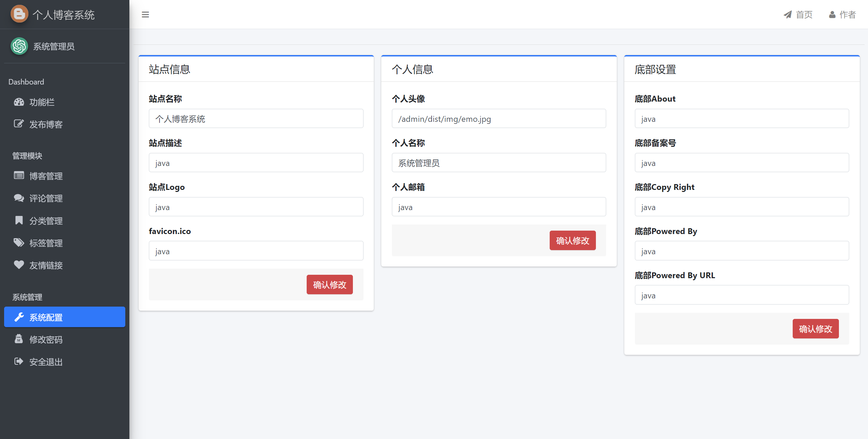Focus the 底部Copy Right input field
The image size is (868, 439).
pos(742,207)
